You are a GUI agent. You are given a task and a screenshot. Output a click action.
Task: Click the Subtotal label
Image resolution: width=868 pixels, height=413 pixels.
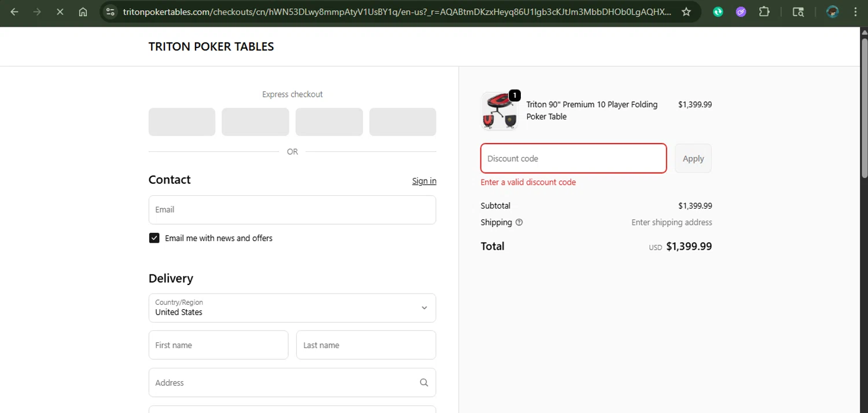click(x=495, y=206)
